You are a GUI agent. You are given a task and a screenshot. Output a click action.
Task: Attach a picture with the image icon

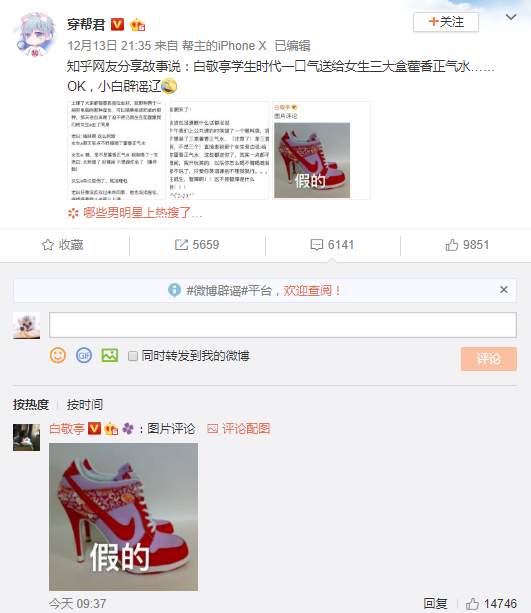pyautogui.click(x=110, y=355)
